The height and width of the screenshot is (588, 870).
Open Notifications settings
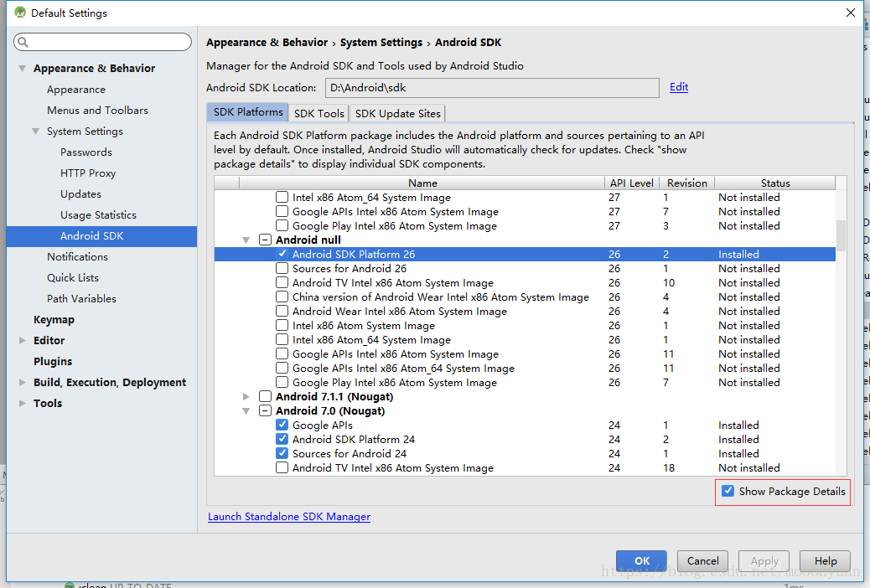coord(78,257)
